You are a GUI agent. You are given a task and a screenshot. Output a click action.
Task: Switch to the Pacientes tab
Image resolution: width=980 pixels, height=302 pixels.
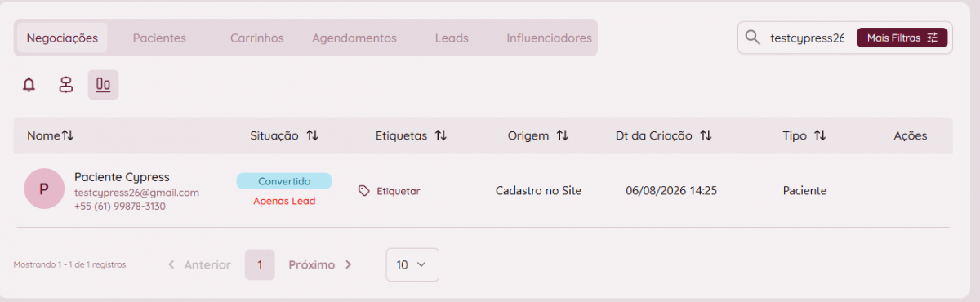(x=159, y=38)
